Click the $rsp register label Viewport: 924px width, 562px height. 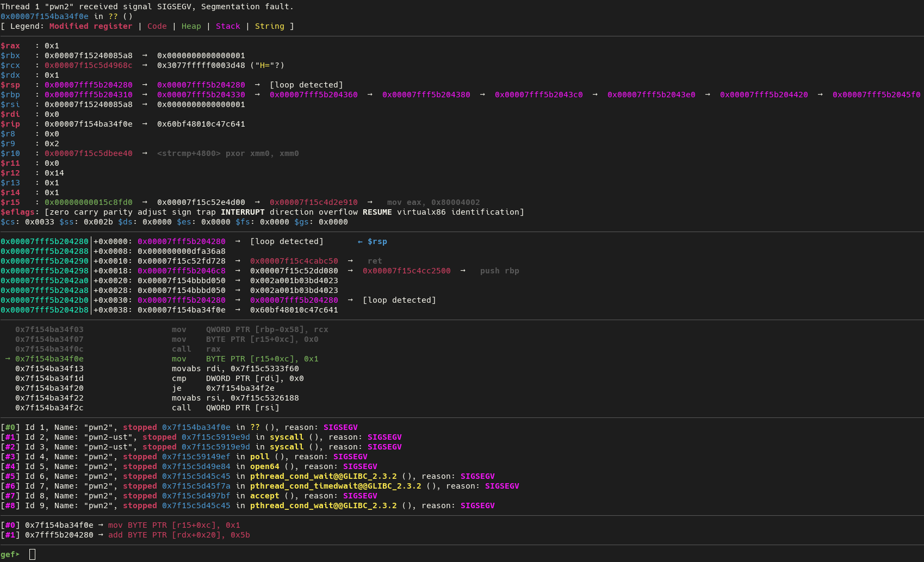click(x=10, y=85)
